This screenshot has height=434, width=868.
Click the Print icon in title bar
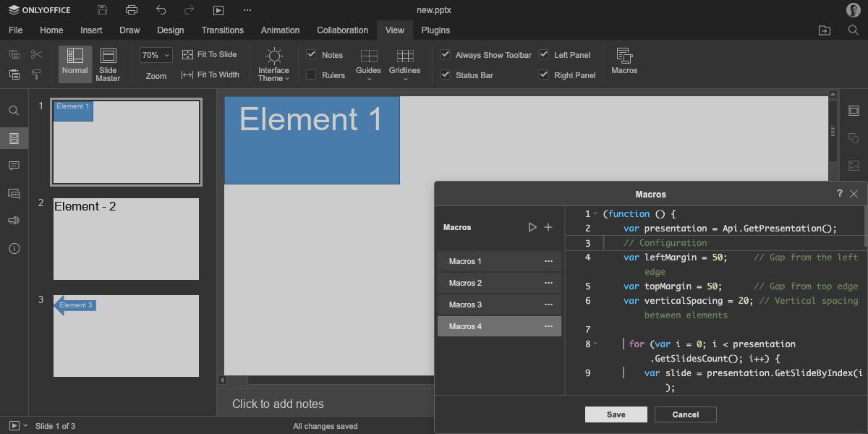click(131, 10)
